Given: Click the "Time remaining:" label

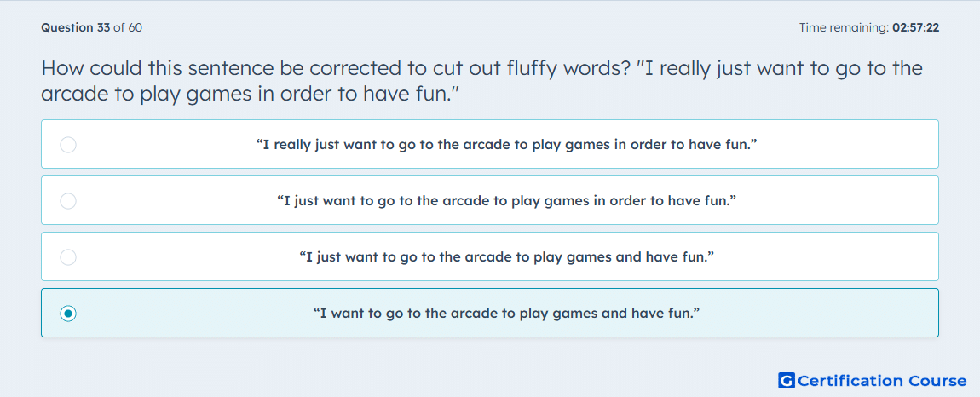Looking at the screenshot, I should point(845,27).
